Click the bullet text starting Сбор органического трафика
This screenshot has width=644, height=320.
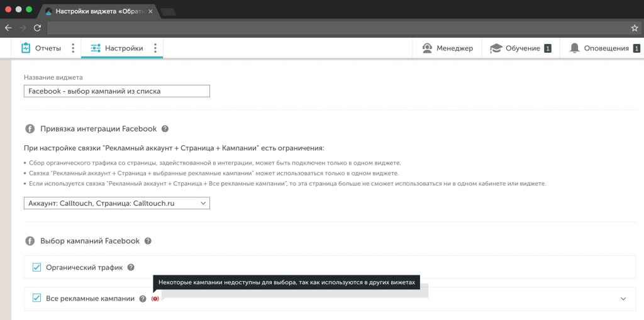[x=215, y=163]
